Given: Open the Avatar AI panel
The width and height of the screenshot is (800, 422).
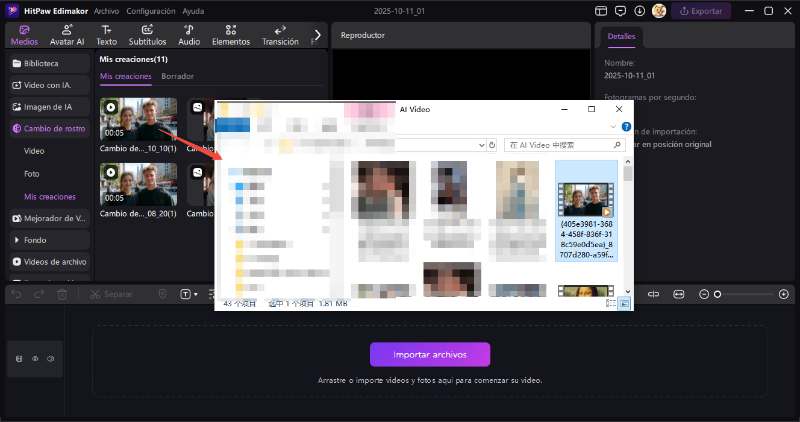Looking at the screenshot, I should click(66, 35).
